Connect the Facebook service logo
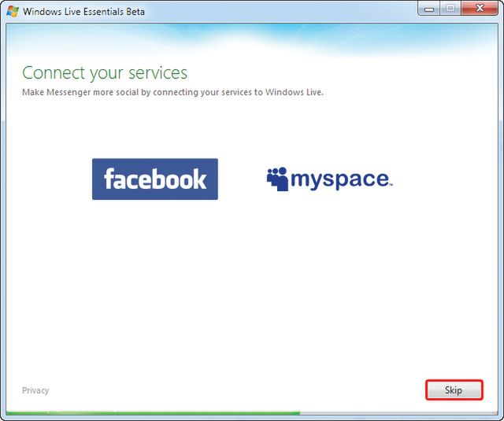The image size is (504, 421). [155, 179]
